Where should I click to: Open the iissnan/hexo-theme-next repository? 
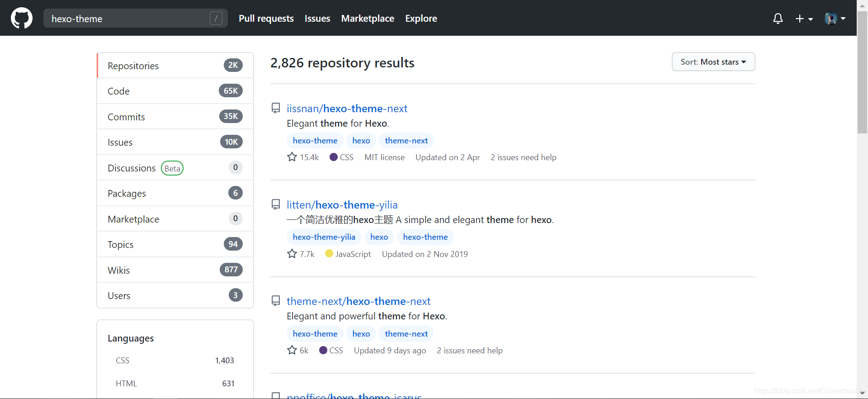pos(347,109)
